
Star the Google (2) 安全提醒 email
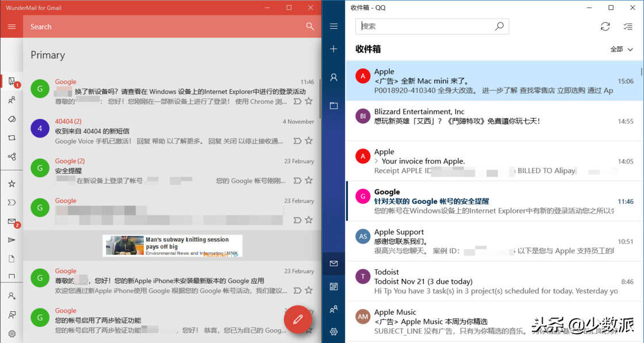(309, 180)
